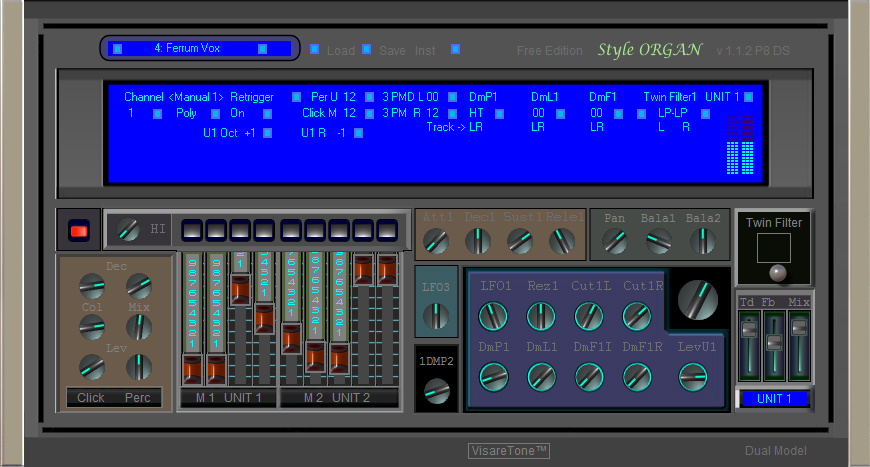Click the Rez1 knob

click(x=541, y=316)
